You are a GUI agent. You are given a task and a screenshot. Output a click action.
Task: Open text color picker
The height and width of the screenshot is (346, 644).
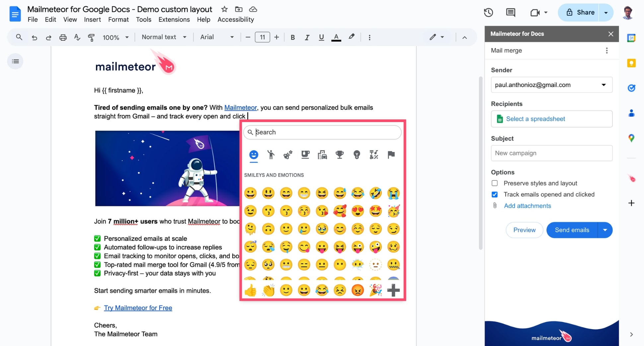click(336, 37)
